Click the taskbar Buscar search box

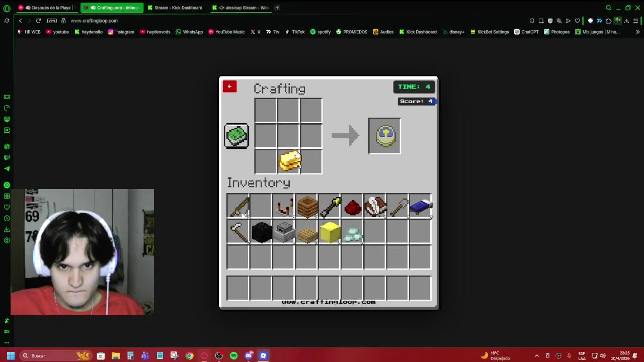pyautogui.click(x=55, y=355)
